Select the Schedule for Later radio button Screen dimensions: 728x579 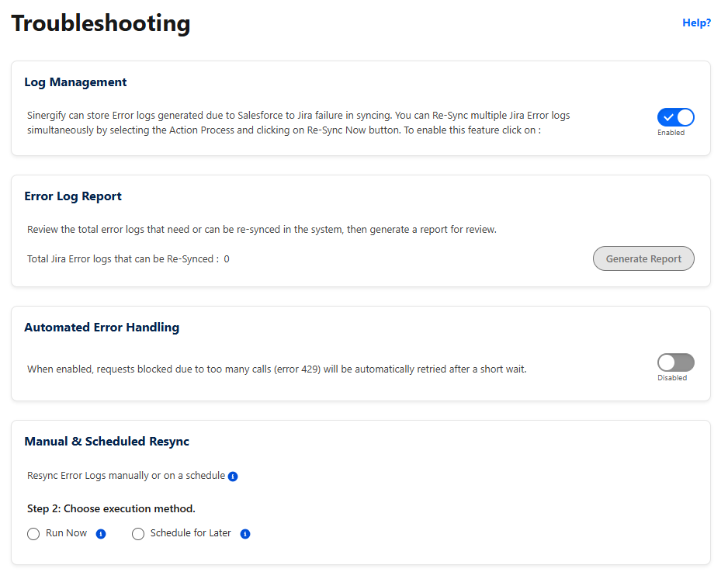pyautogui.click(x=138, y=534)
